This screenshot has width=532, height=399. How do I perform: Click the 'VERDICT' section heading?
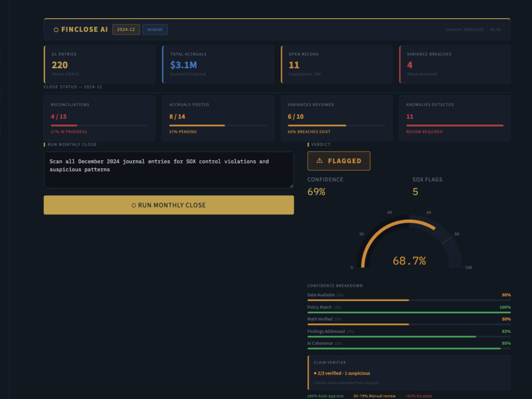pos(321,145)
